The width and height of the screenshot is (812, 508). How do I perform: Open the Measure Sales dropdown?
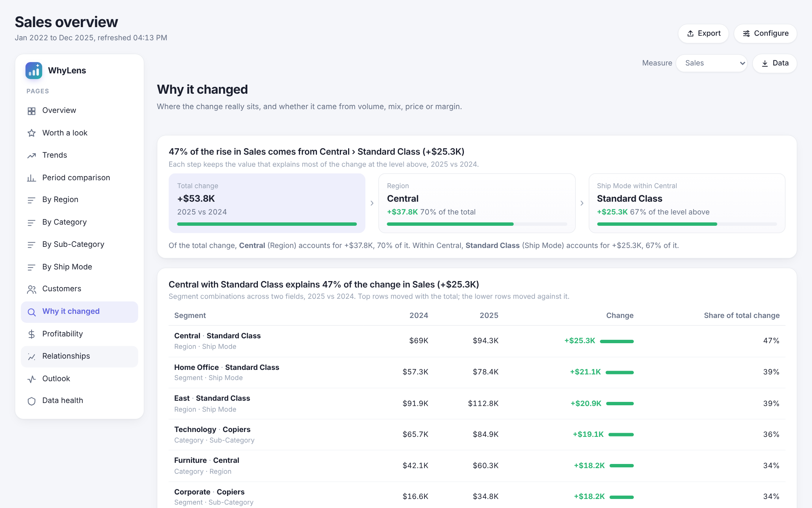click(712, 63)
